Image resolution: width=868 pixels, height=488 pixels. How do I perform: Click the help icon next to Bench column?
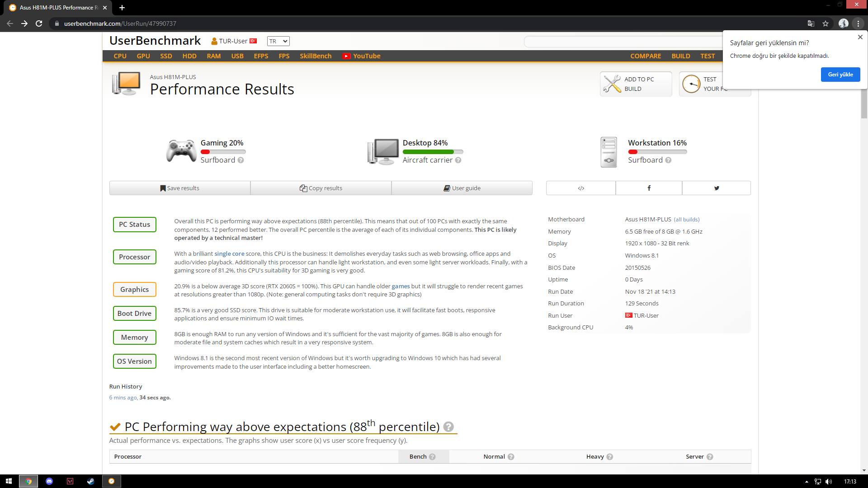coord(432,457)
